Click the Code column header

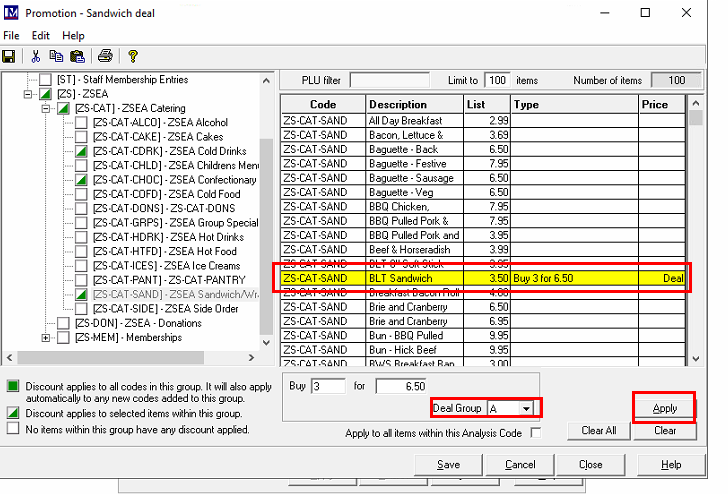pyautogui.click(x=323, y=104)
